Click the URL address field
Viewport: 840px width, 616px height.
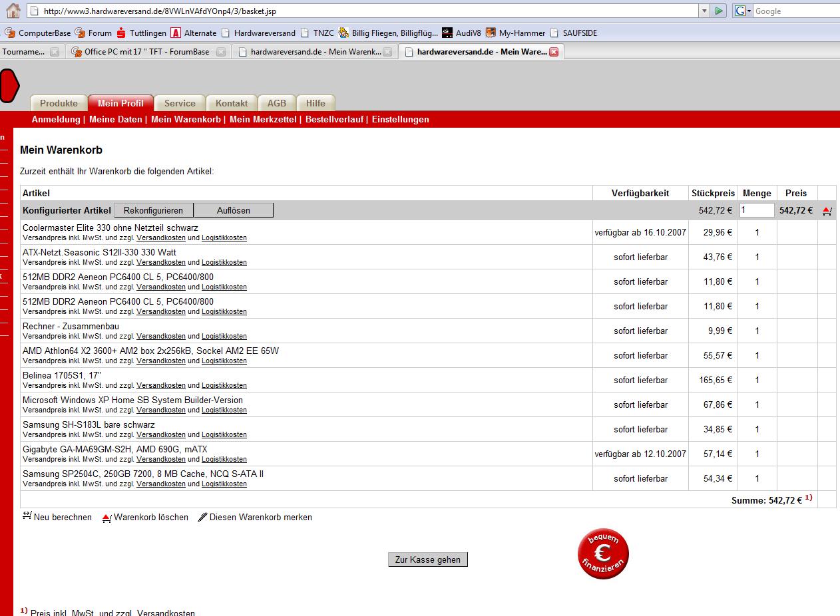[x=363, y=11]
